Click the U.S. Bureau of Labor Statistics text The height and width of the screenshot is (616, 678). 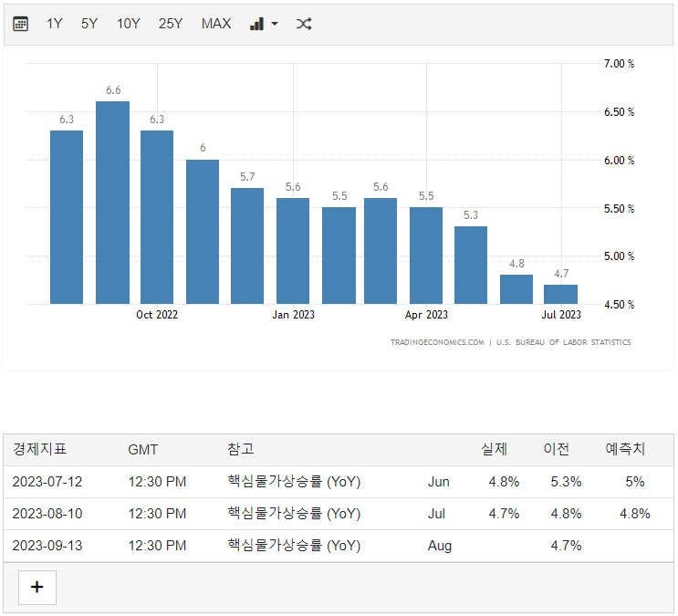click(x=563, y=342)
